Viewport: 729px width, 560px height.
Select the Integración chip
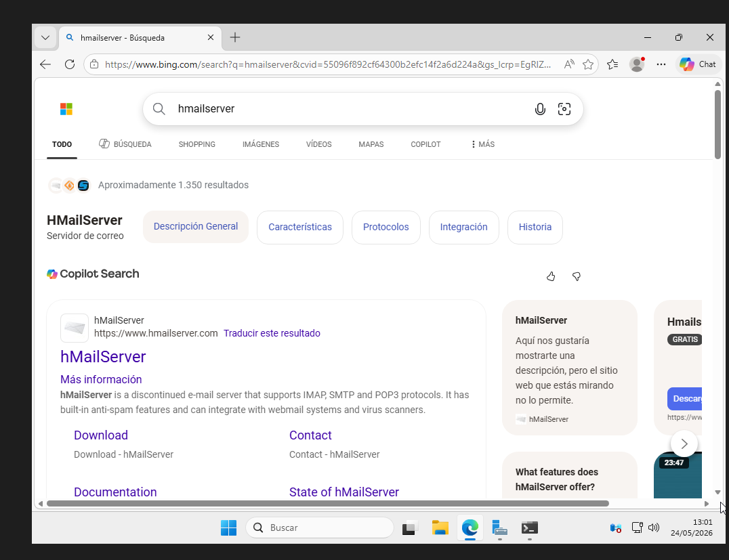[x=464, y=228]
